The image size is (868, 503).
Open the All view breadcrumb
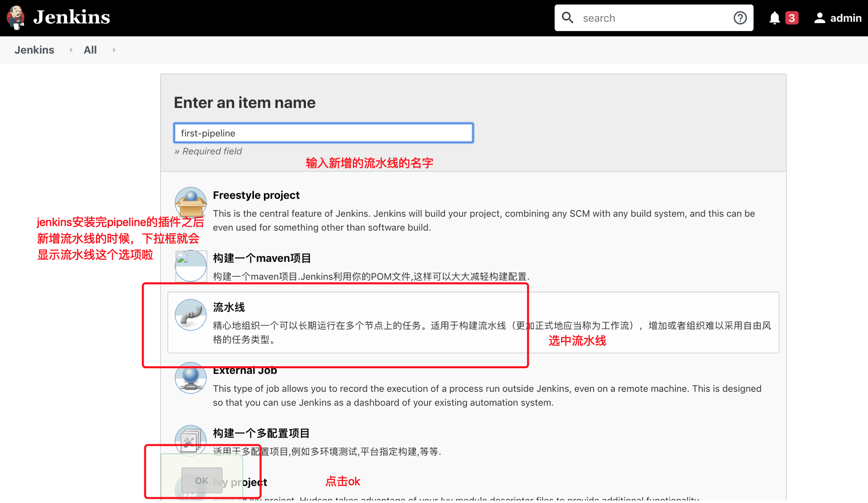click(x=90, y=50)
